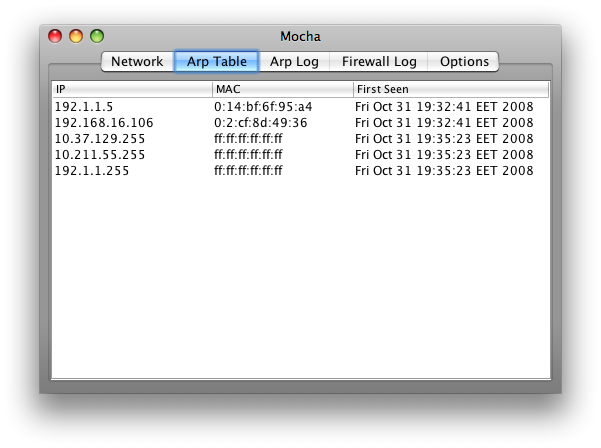601x448 pixels.
Task: Click the broadcast MAC in the 10.211.55.255 row
Action: pos(248,155)
